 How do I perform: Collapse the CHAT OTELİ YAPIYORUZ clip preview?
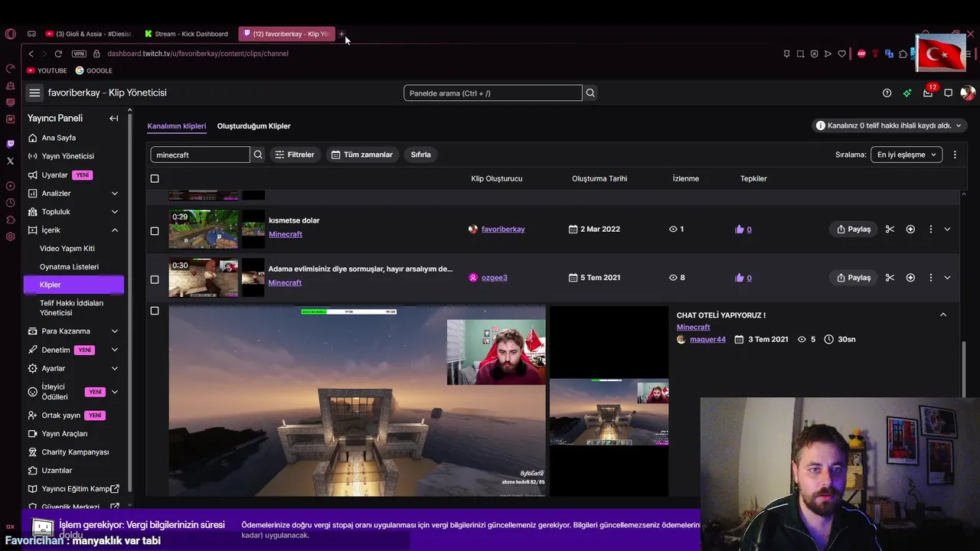pos(943,315)
